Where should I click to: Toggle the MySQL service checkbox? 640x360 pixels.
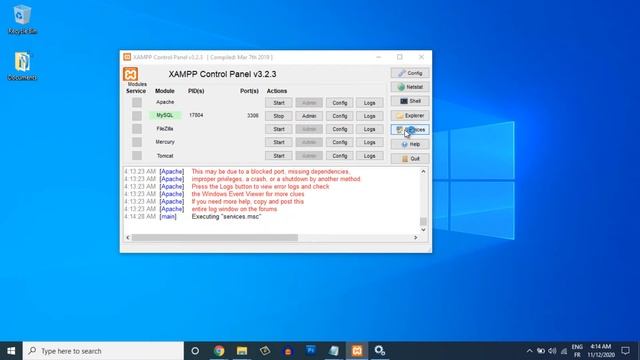137,116
